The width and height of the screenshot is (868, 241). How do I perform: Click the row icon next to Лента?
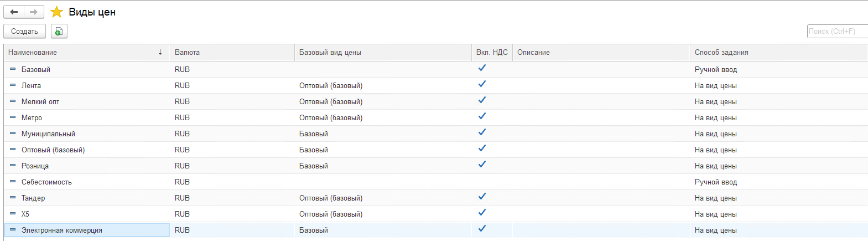click(x=13, y=85)
